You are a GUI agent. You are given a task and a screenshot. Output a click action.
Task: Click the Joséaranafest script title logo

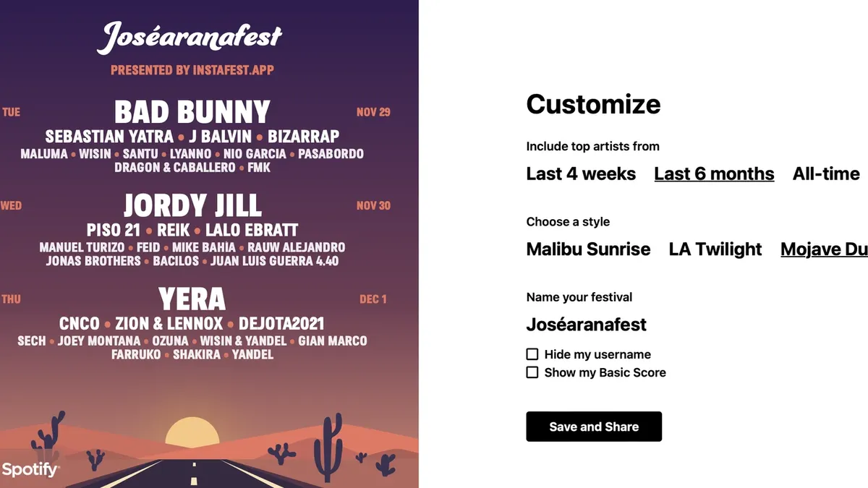coord(190,38)
